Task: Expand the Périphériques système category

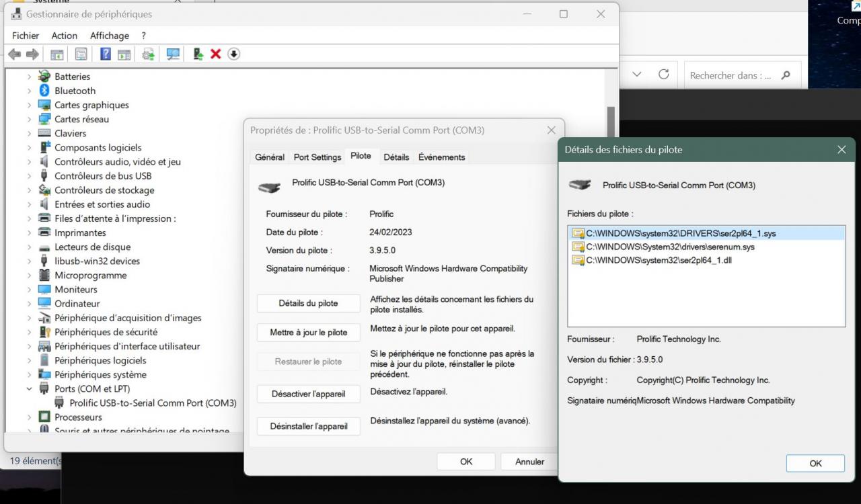Action: click(x=29, y=374)
